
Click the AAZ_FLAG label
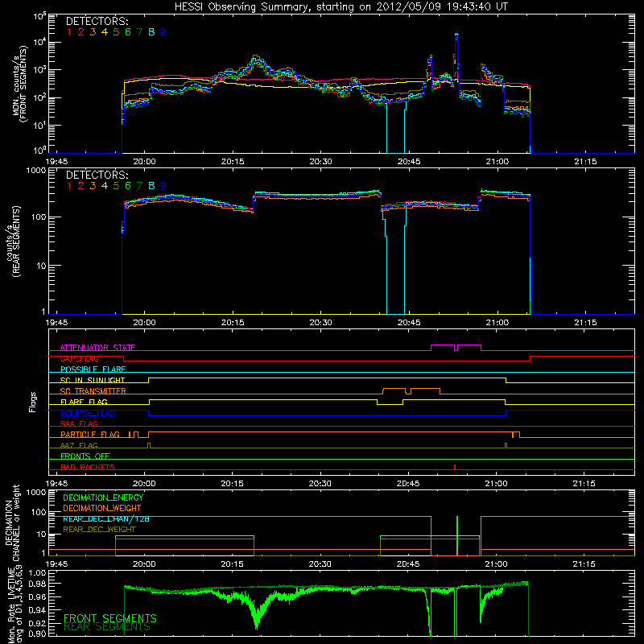point(79,445)
